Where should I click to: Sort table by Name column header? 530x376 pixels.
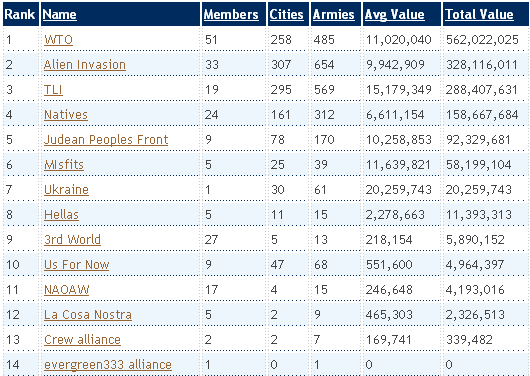click(x=59, y=15)
